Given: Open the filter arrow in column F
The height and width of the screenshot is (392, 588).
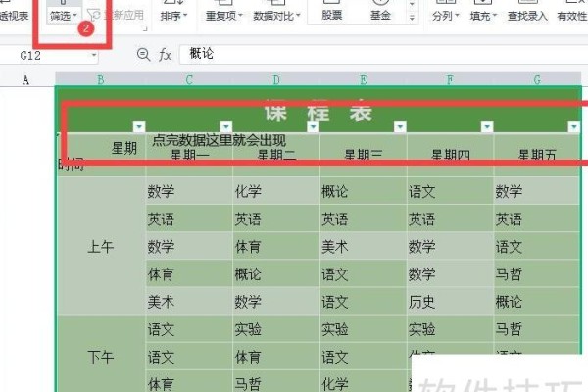Looking at the screenshot, I should coord(487,126).
